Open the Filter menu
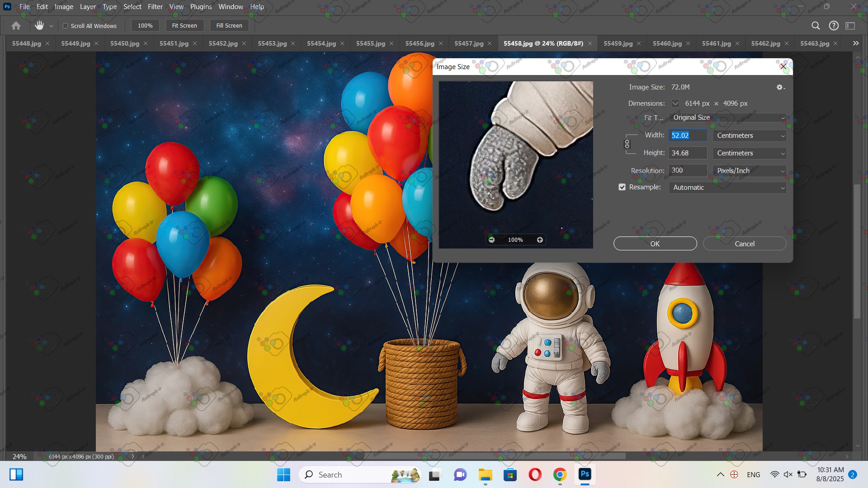 coord(155,7)
